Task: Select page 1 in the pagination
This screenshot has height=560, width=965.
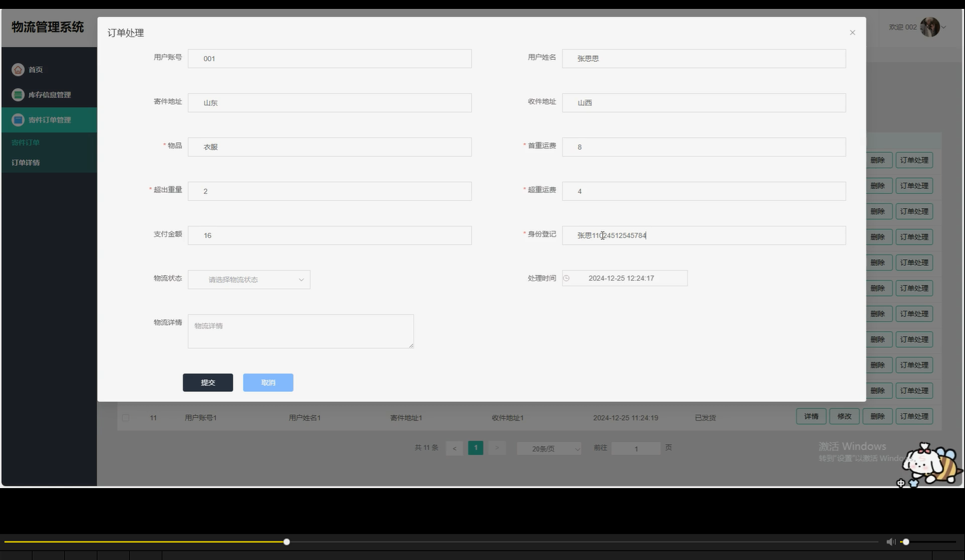Action: pyautogui.click(x=475, y=448)
